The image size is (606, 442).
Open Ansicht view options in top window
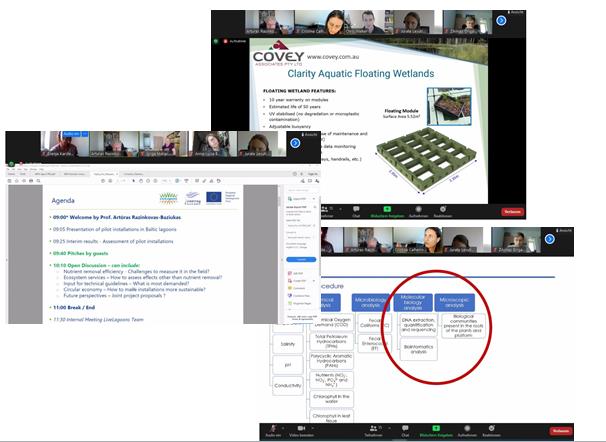pos(516,12)
